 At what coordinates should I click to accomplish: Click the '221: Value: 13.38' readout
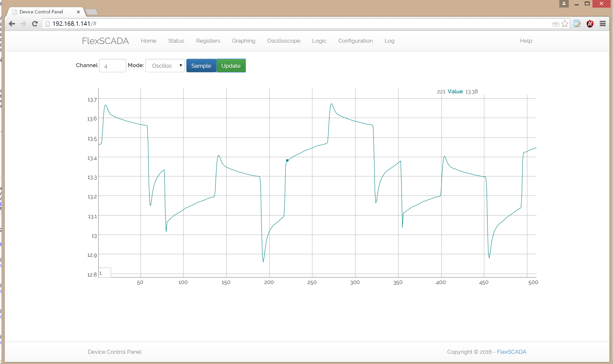click(457, 92)
